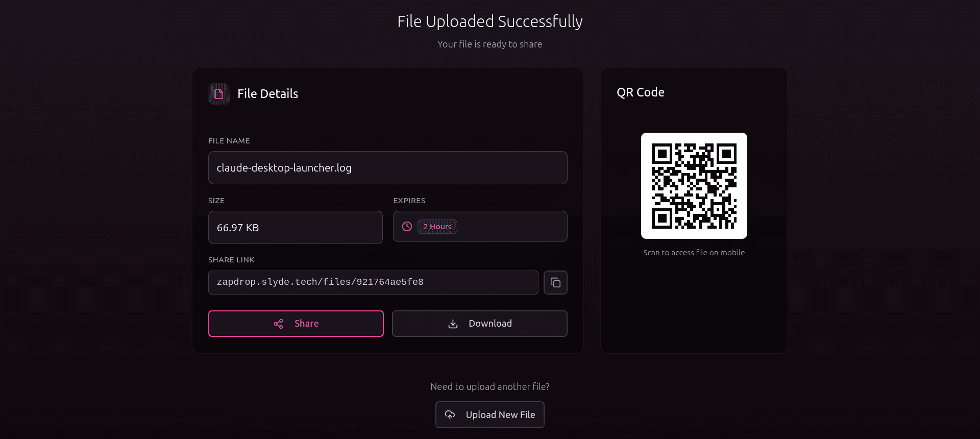Click the Upload New File button
This screenshot has width=980, height=439.
point(489,414)
